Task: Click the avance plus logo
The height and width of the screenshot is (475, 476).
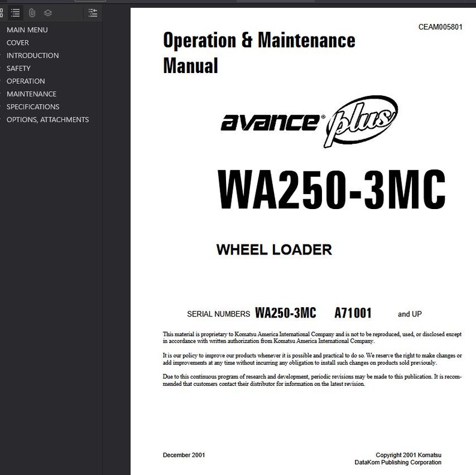Action: pyautogui.click(x=309, y=122)
